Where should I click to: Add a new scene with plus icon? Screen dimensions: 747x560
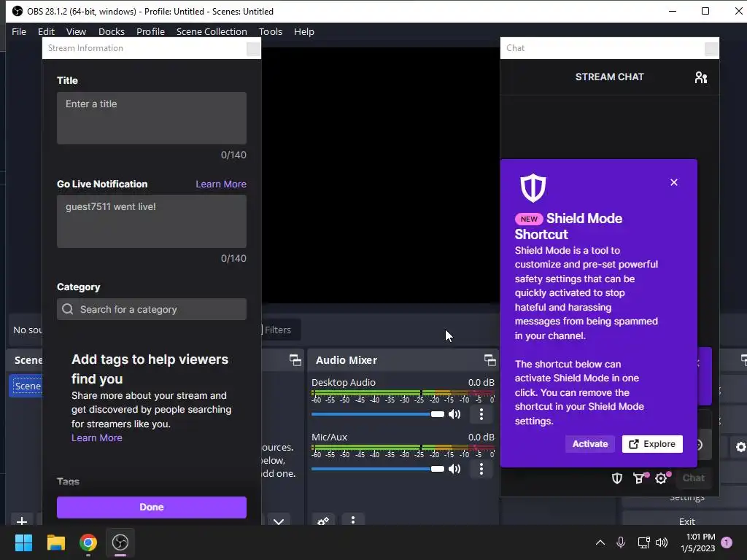pyautogui.click(x=21, y=521)
